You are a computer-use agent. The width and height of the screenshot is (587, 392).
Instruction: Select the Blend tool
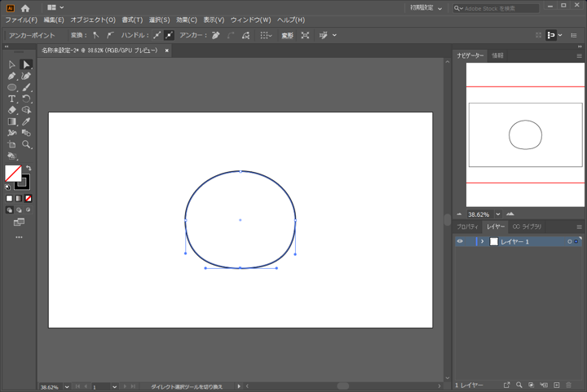(x=26, y=133)
